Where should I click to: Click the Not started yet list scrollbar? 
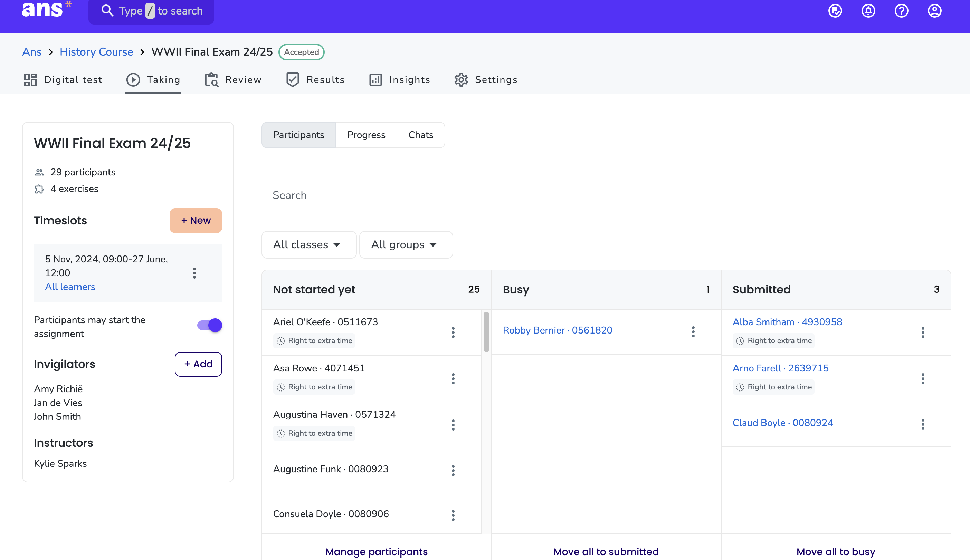486,332
